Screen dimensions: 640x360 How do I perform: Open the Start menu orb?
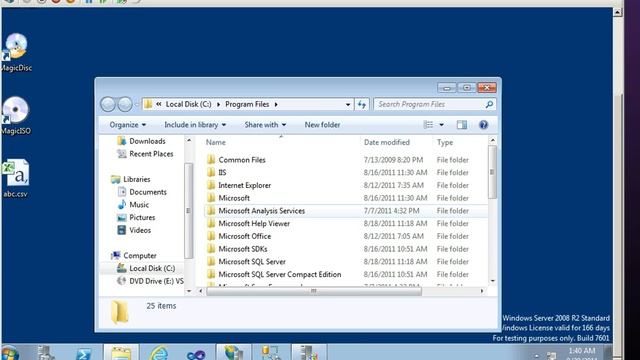tap(10, 353)
